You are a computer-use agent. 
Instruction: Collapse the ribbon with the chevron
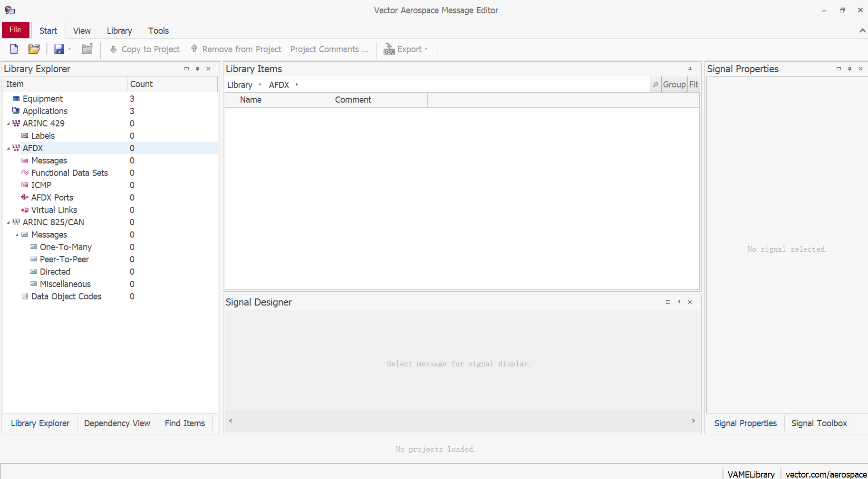pyautogui.click(x=862, y=30)
